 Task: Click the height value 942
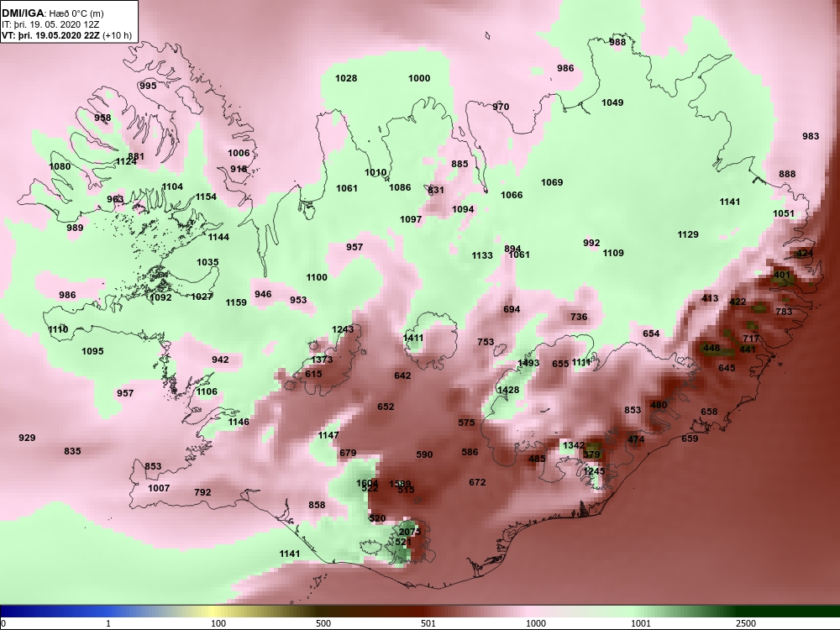pos(220,360)
